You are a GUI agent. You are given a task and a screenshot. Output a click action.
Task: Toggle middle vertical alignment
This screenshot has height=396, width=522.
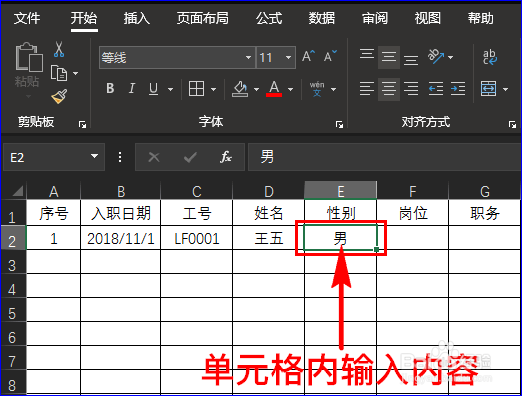point(389,57)
